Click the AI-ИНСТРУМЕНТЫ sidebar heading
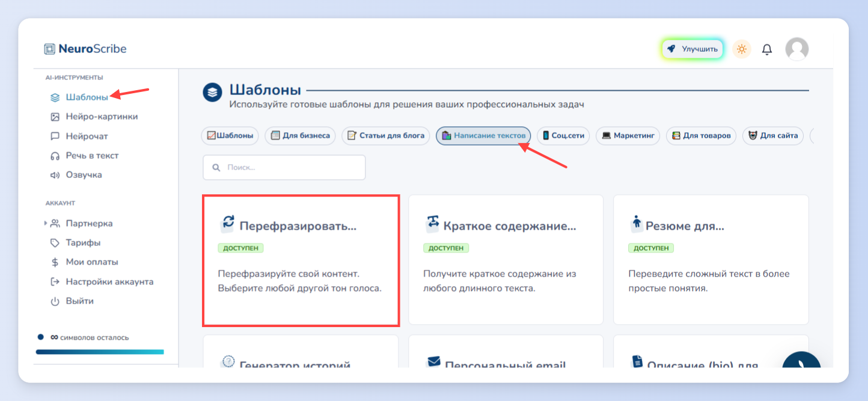The image size is (868, 401). point(75,78)
